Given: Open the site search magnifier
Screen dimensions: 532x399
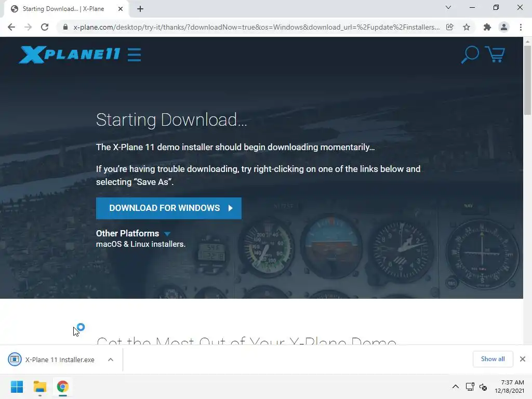Looking at the screenshot, I should coord(470,55).
